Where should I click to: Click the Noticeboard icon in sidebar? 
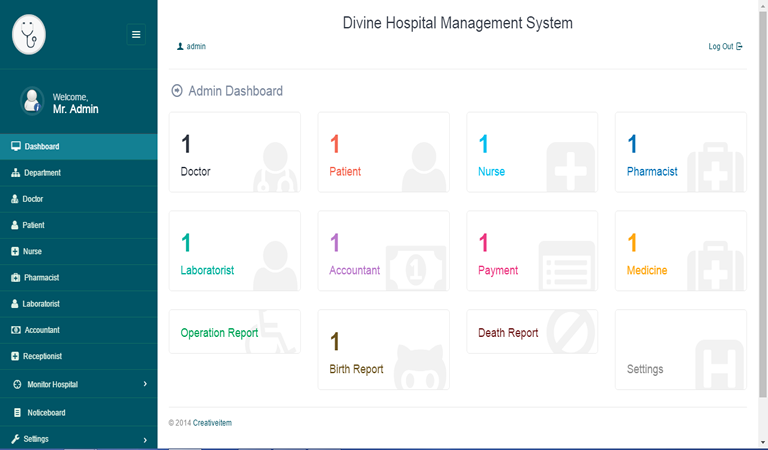pyautogui.click(x=17, y=412)
